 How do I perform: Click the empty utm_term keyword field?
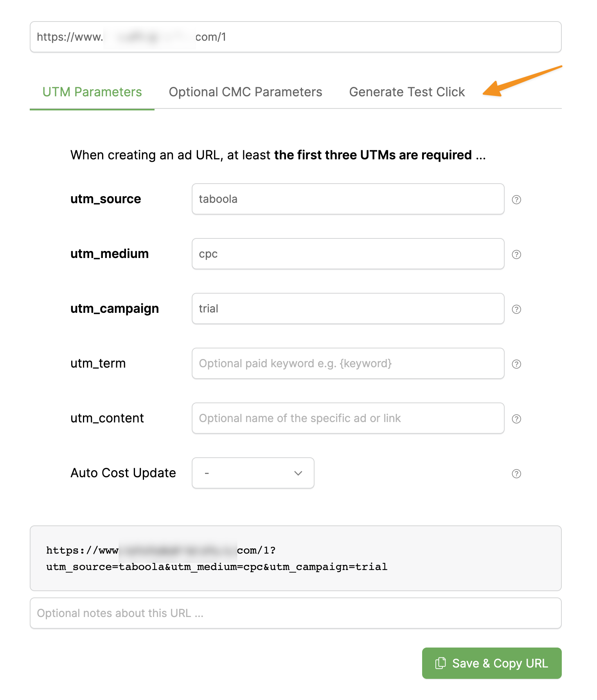click(347, 363)
